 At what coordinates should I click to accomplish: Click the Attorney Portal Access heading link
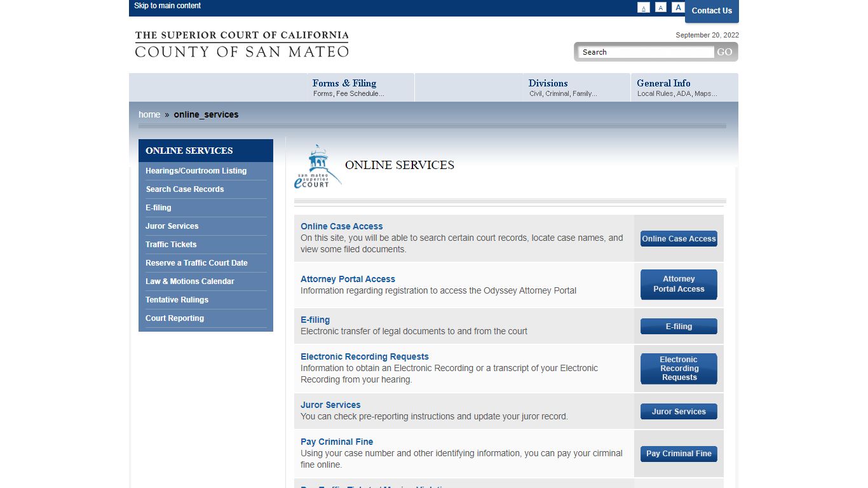pyautogui.click(x=348, y=279)
